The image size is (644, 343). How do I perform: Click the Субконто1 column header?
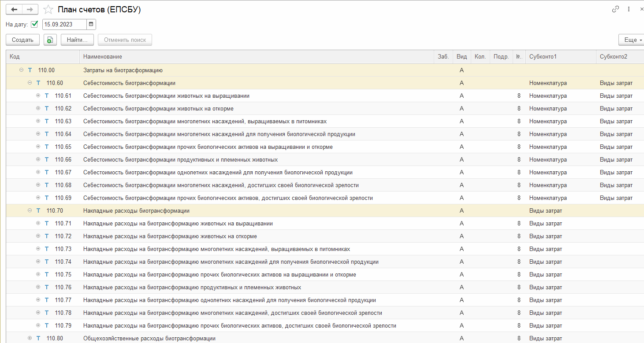pos(561,57)
